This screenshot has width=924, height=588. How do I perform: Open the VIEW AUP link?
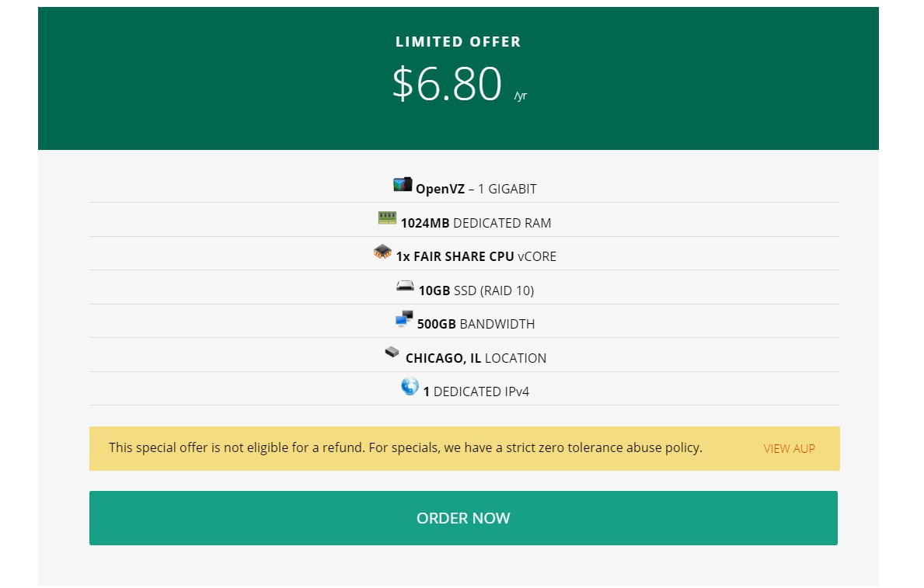pos(789,448)
